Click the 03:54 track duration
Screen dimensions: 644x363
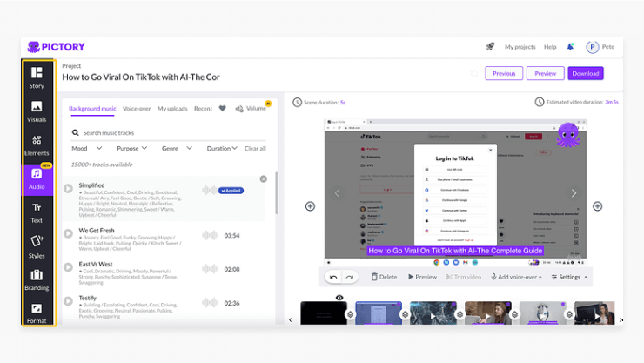coord(231,236)
